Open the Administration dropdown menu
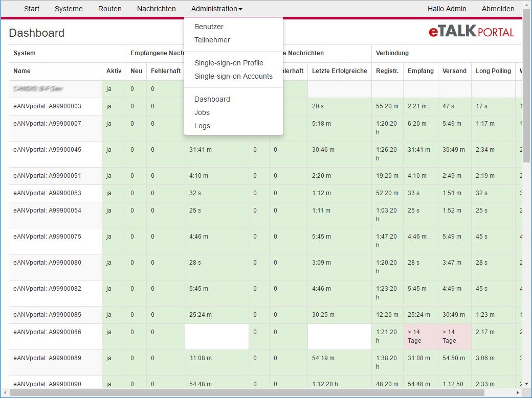 coord(216,9)
